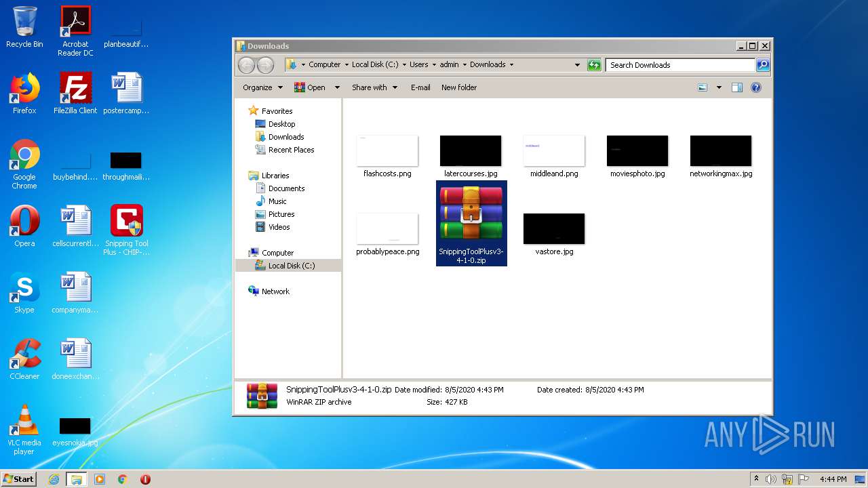Click New folder in the toolbar
This screenshot has width=868, height=488.
point(459,87)
